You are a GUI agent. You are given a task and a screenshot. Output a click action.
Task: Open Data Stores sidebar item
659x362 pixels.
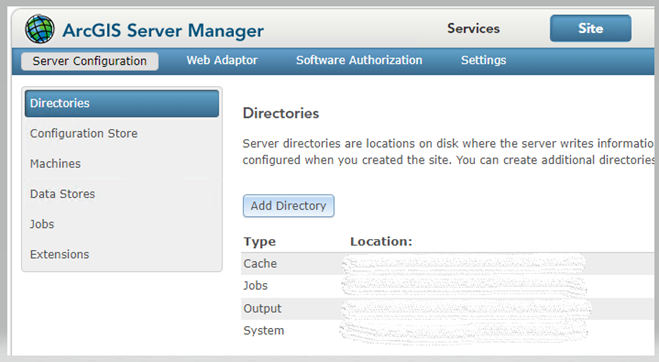(x=122, y=194)
